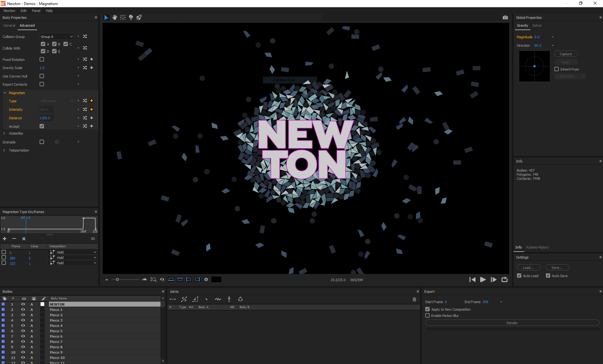Viewport: 603px width, 364px height.
Task: Create a pivot joint
Action: [x=195, y=299]
